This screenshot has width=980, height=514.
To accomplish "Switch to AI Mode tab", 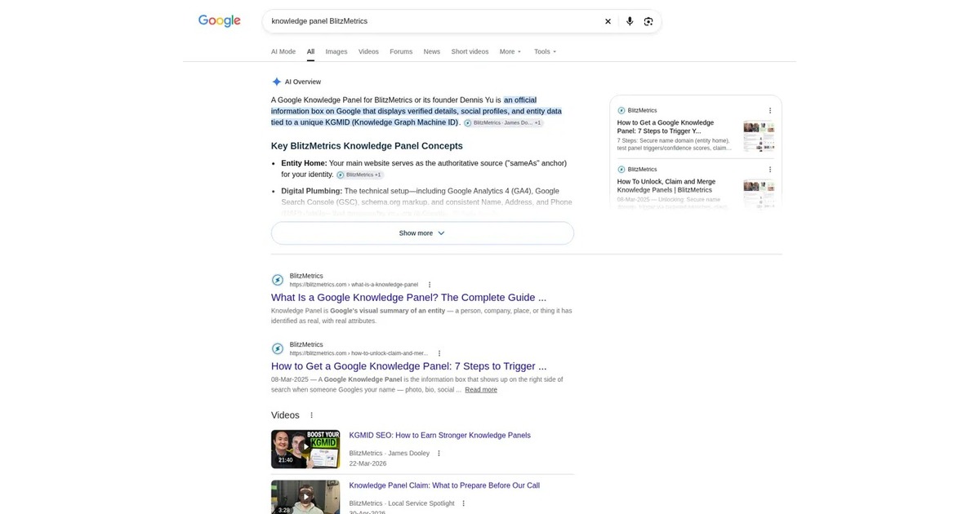I will click(283, 51).
